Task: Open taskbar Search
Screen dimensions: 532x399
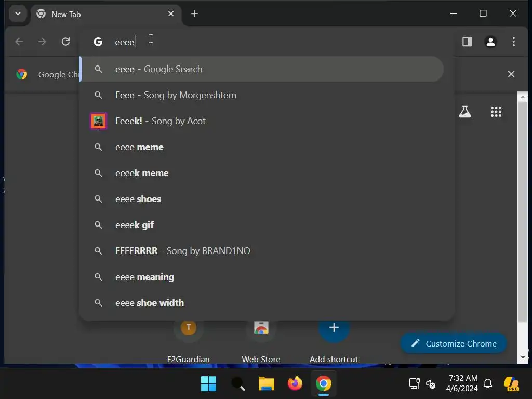Action: pyautogui.click(x=237, y=384)
